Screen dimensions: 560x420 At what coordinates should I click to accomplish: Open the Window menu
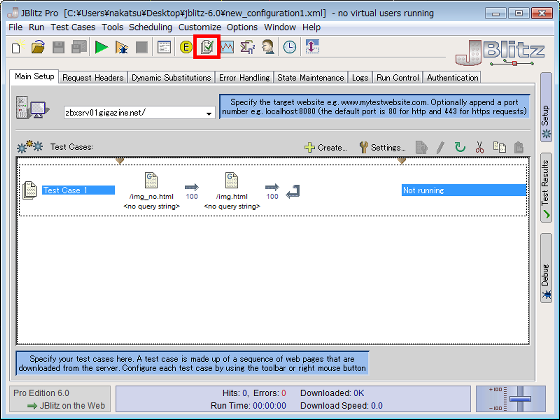tap(280, 27)
